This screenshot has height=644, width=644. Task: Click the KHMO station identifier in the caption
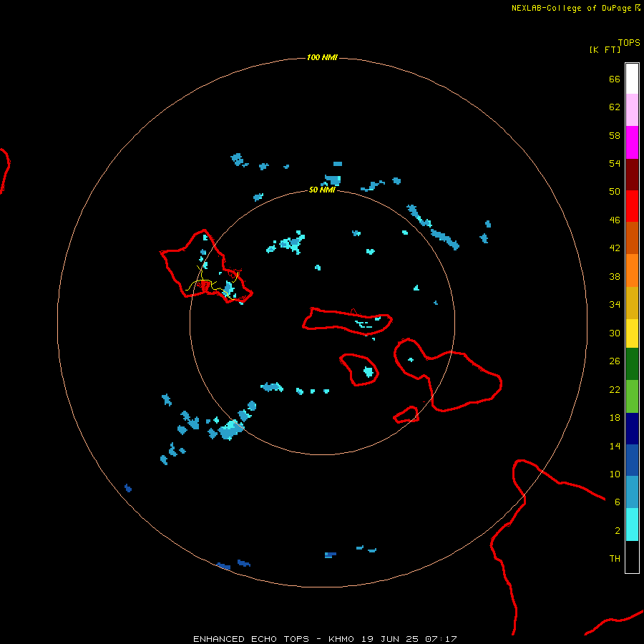pos(341,639)
